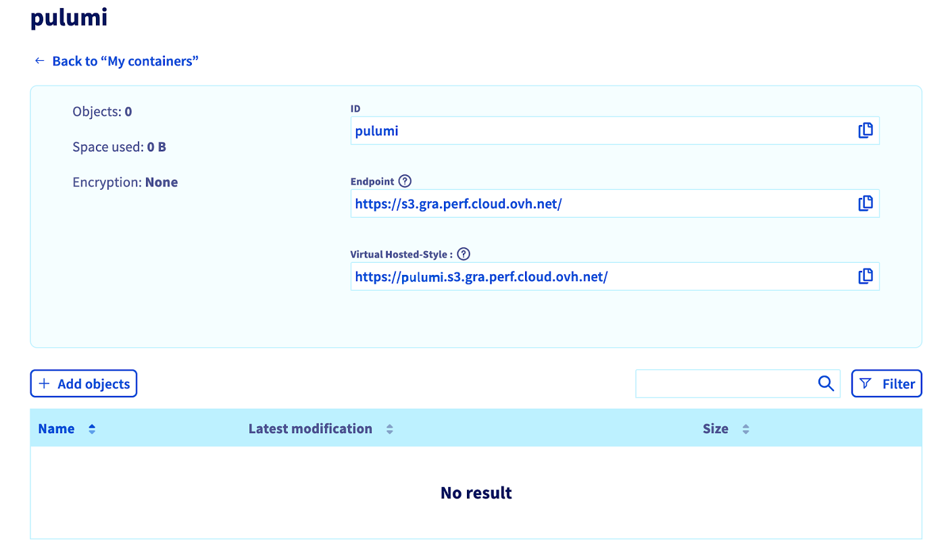Go back to "My containers"

click(125, 61)
